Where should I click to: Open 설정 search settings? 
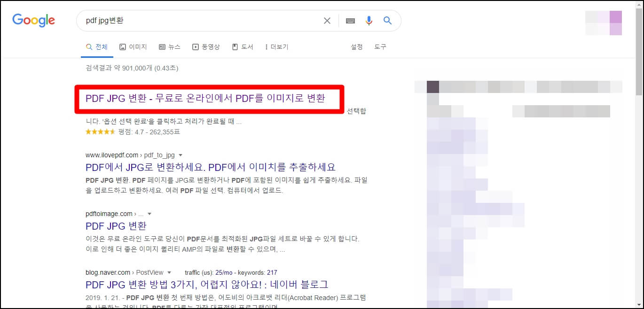coord(357,47)
